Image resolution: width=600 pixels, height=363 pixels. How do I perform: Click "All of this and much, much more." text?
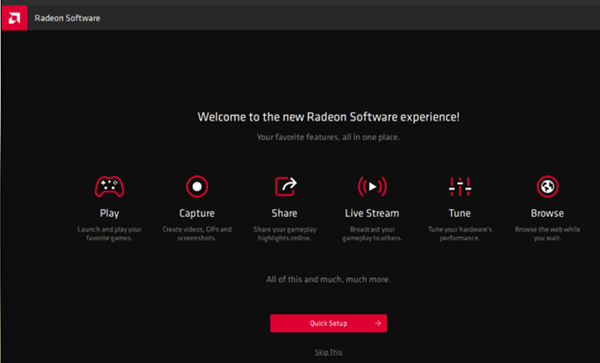(328, 279)
